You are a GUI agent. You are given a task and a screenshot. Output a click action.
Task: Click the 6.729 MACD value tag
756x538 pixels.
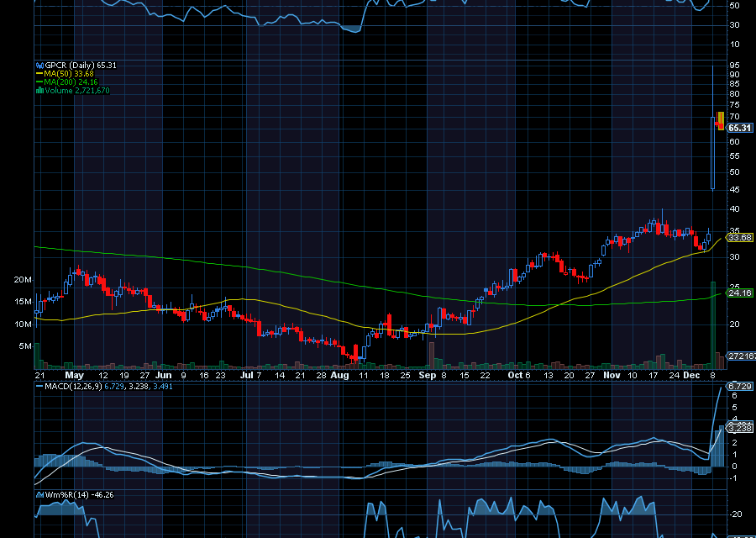pyautogui.click(x=739, y=386)
